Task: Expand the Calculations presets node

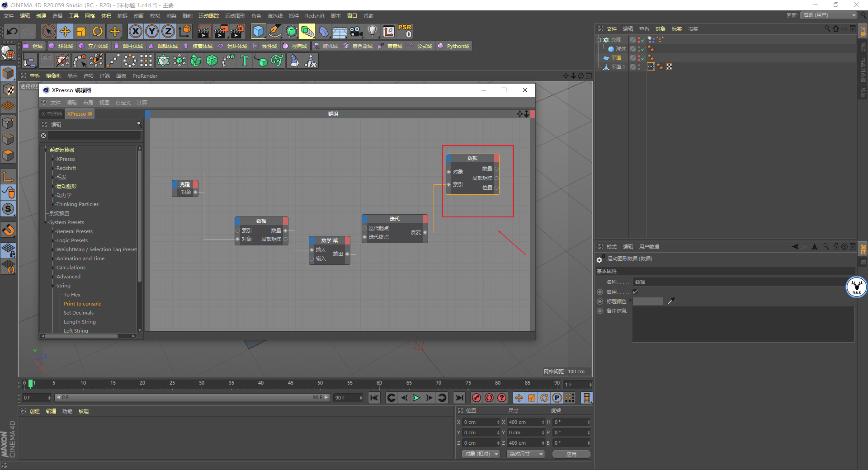Action: 53,268
